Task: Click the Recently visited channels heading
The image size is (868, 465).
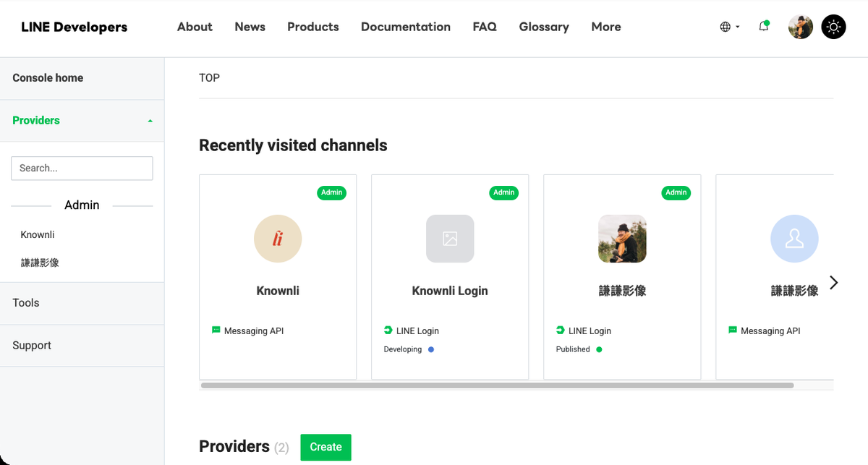Action: 293,145
